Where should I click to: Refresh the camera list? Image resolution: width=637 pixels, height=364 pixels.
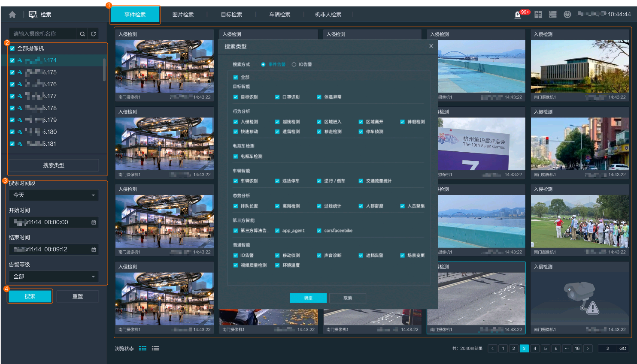93,34
